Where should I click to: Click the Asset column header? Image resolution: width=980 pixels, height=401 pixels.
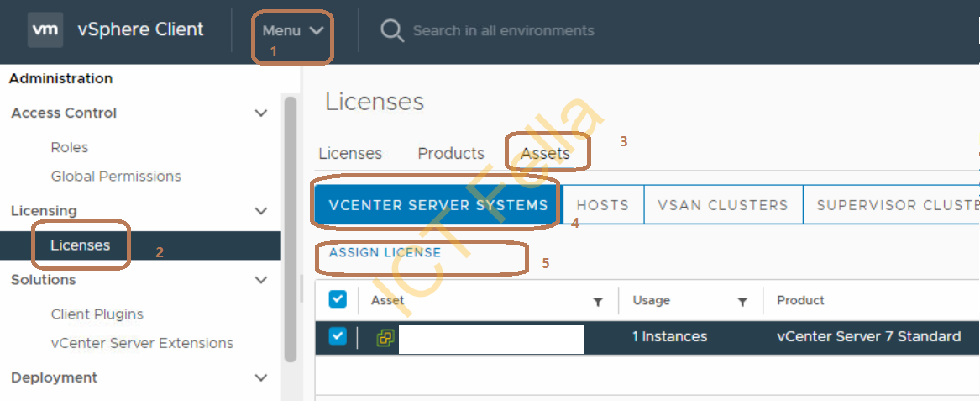point(387,300)
